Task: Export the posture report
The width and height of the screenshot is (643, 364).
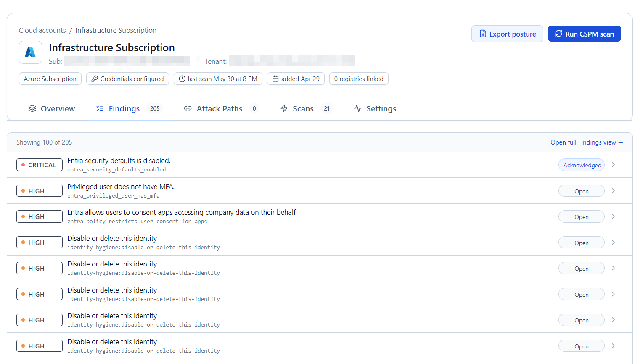Action: pyautogui.click(x=507, y=34)
